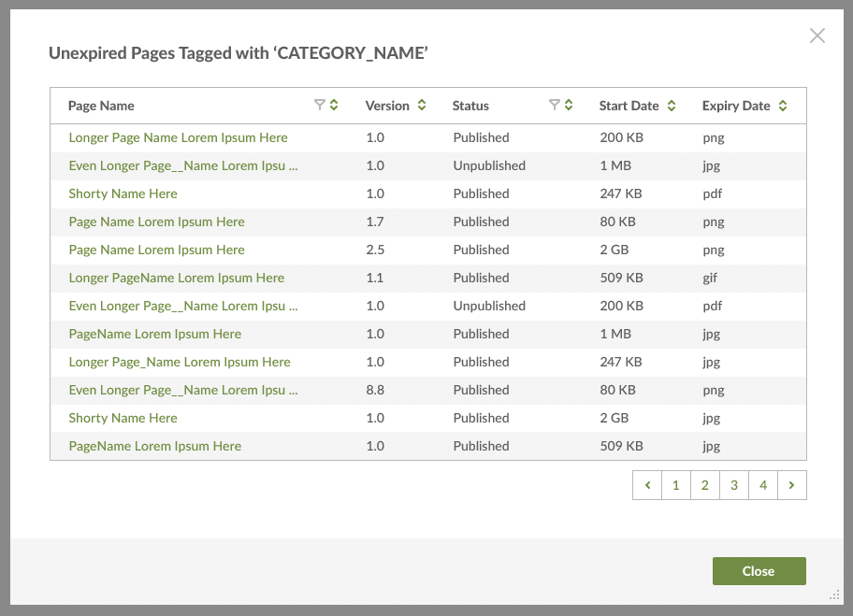Screen dimensions: 853x616
Task: Open the first 'Shorty Name Here' link
Action: [123, 193]
